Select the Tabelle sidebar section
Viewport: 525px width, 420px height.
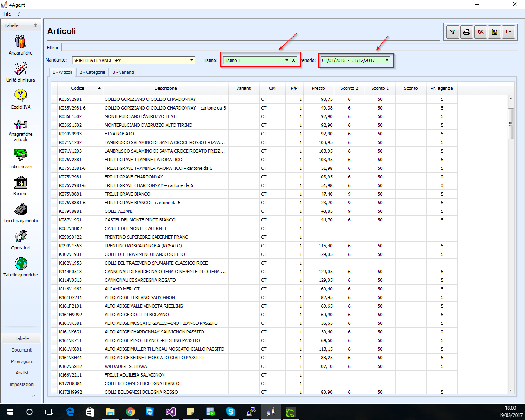click(21, 338)
